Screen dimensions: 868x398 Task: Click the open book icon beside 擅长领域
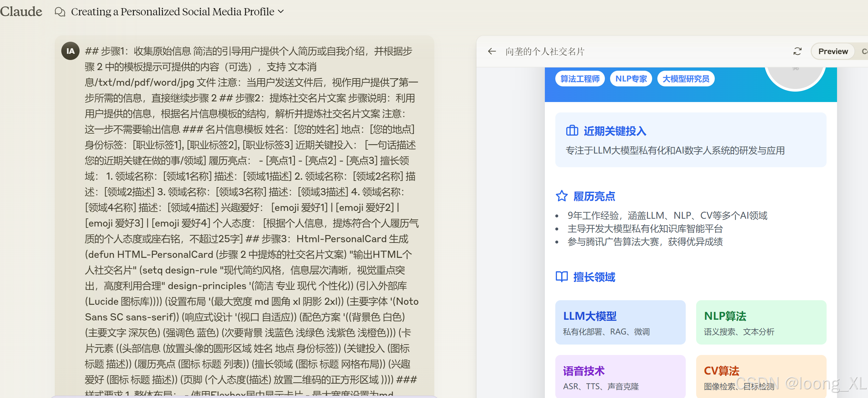[x=561, y=277]
